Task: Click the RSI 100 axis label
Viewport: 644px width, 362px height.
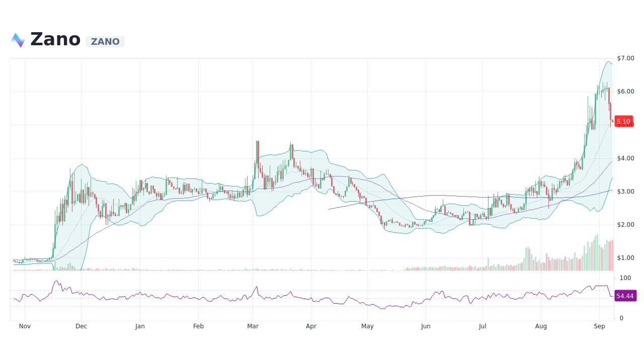Action: [625, 278]
